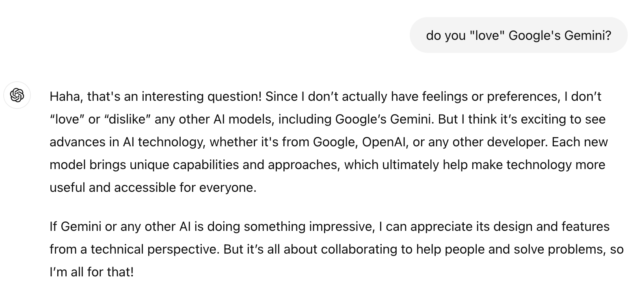
Task: Click "If Gemini" starting the second paragraph
Action: (75, 226)
